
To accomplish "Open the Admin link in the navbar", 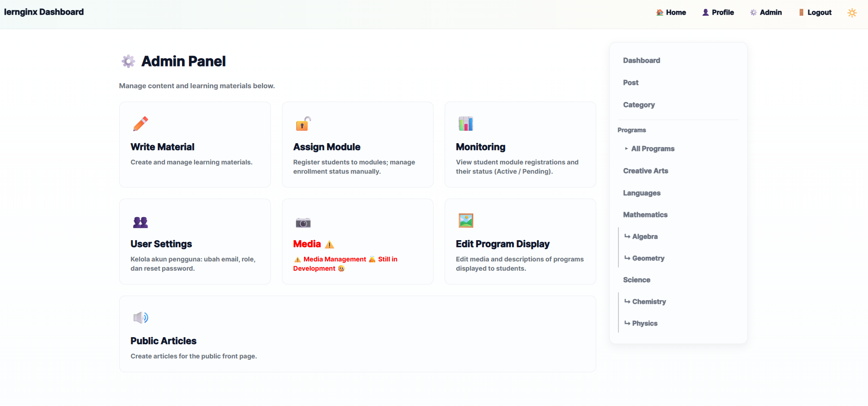I will [x=766, y=12].
